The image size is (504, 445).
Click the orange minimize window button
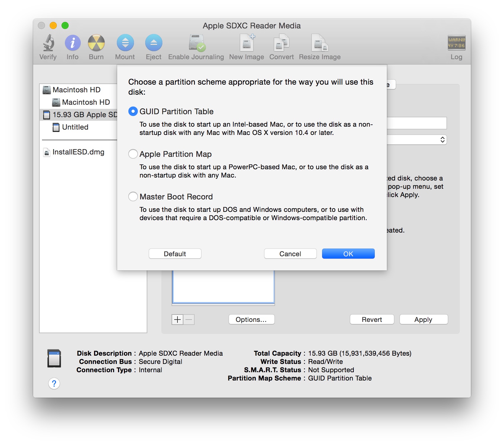pos(53,25)
